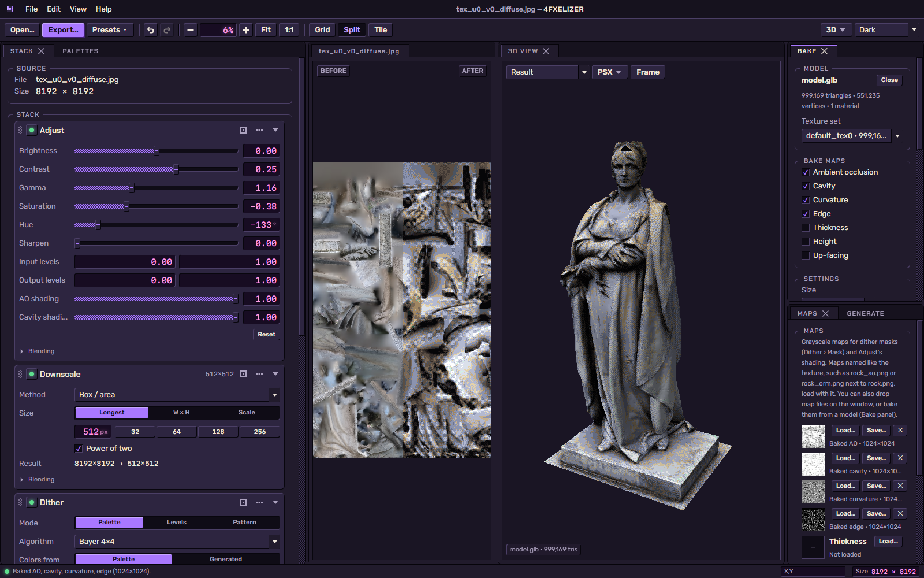The width and height of the screenshot is (924, 578).
Task: Close the MAPS panel tab
Action: 826,313
